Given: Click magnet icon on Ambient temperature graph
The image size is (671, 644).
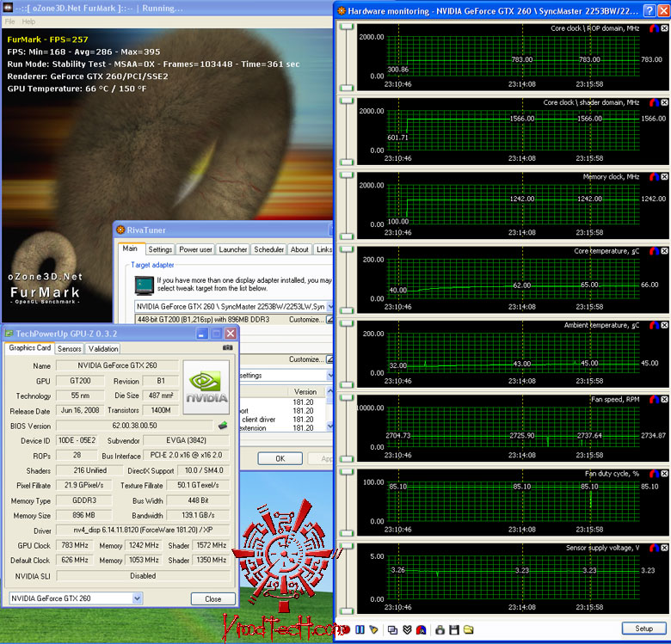Looking at the screenshot, I should tap(655, 325).
